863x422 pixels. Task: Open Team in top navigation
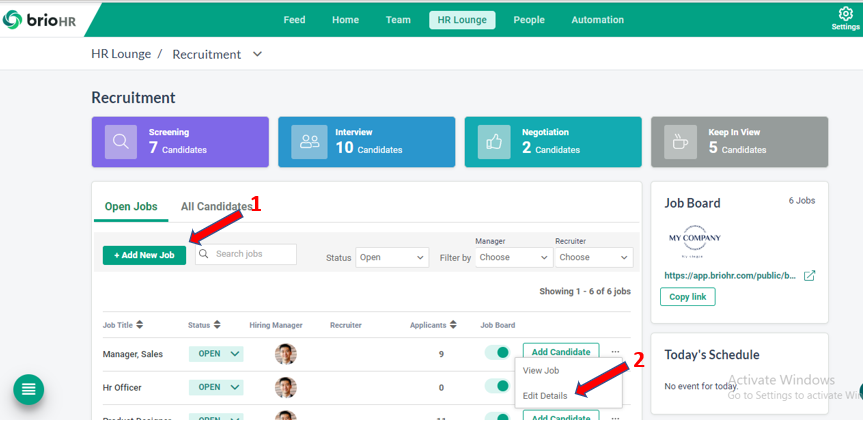click(x=398, y=20)
